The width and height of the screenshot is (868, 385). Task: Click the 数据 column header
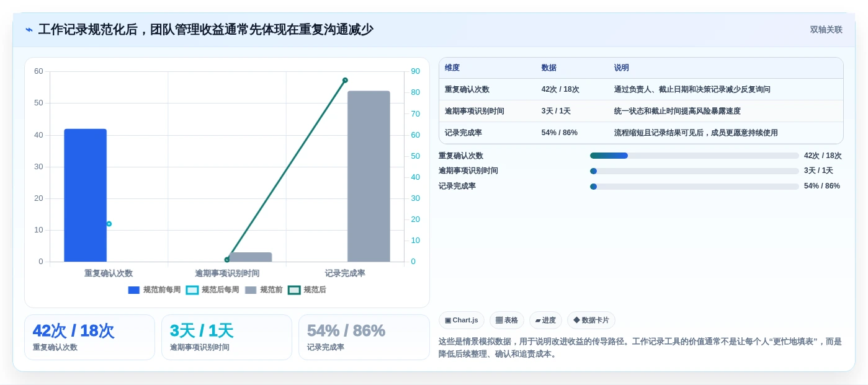(x=549, y=68)
